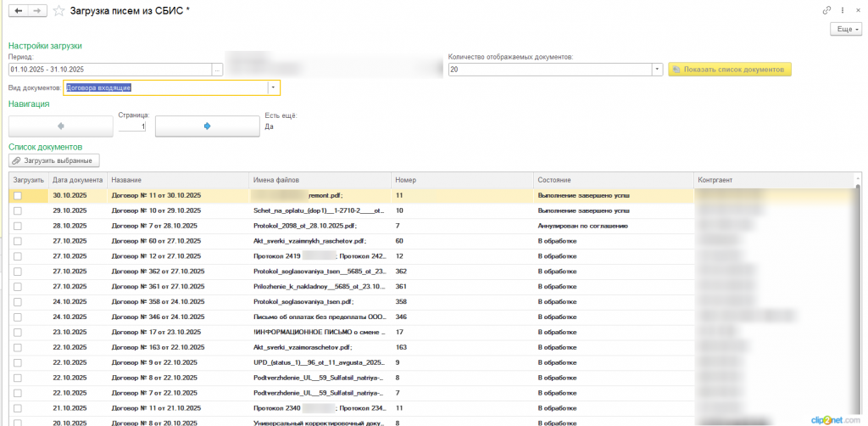Select 'Письмо об оплатах без предоплаты' file cell
The image size is (868, 426).
point(320,317)
